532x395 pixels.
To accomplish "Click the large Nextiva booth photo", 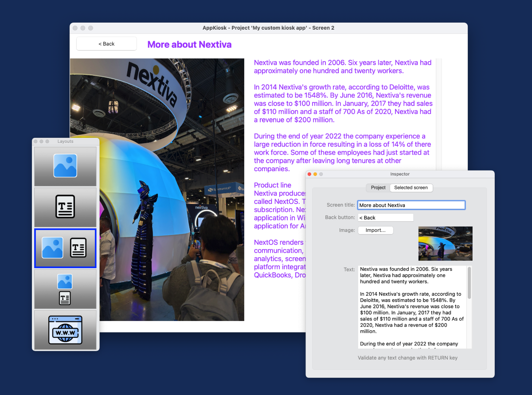I will [x=157, y=190].
